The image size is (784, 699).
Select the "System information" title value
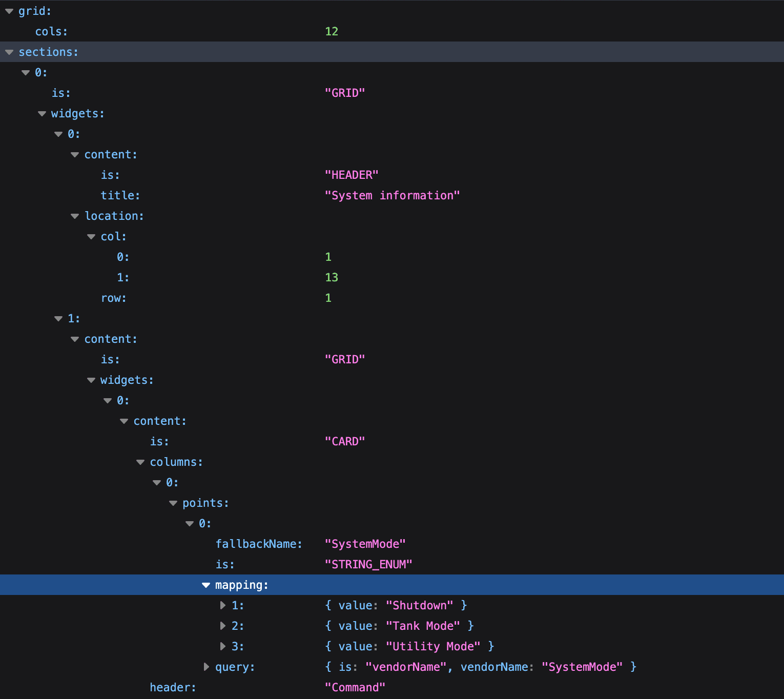393,196
